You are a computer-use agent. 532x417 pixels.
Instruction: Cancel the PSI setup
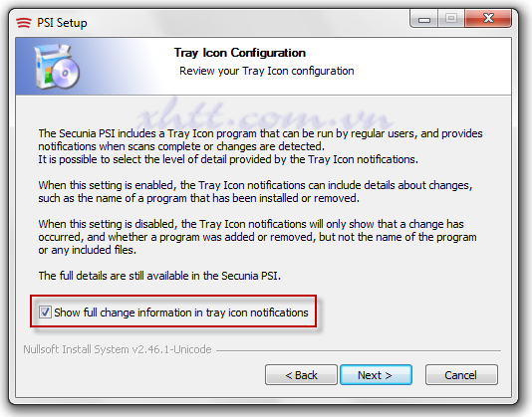(461, 375)
